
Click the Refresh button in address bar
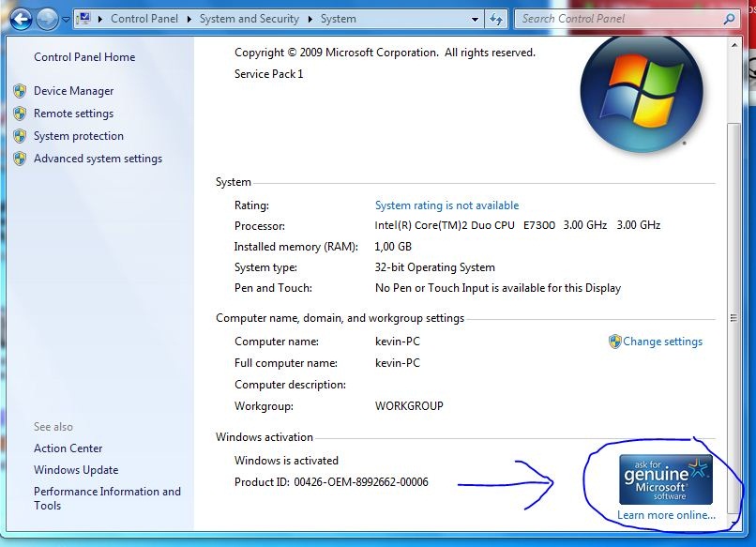(x=496, y=20)
